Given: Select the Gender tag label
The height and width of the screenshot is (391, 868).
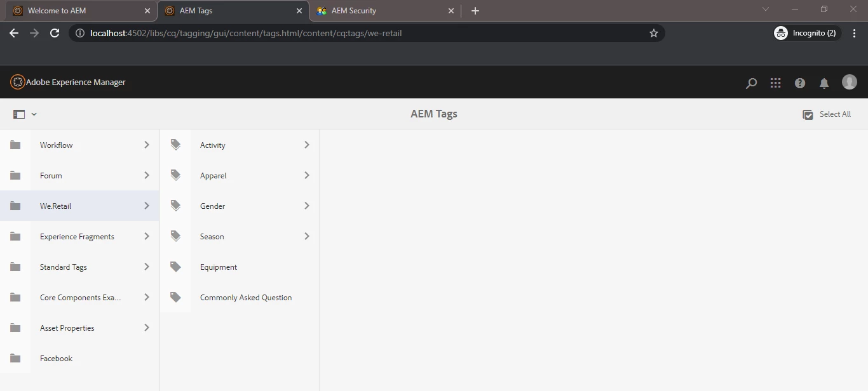Looking at the screenshot, I should (x=212, y=206).
